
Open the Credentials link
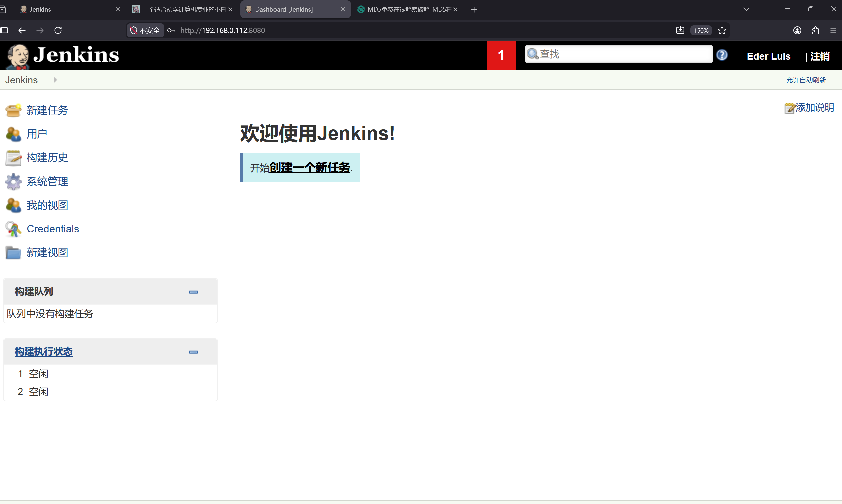53,229
